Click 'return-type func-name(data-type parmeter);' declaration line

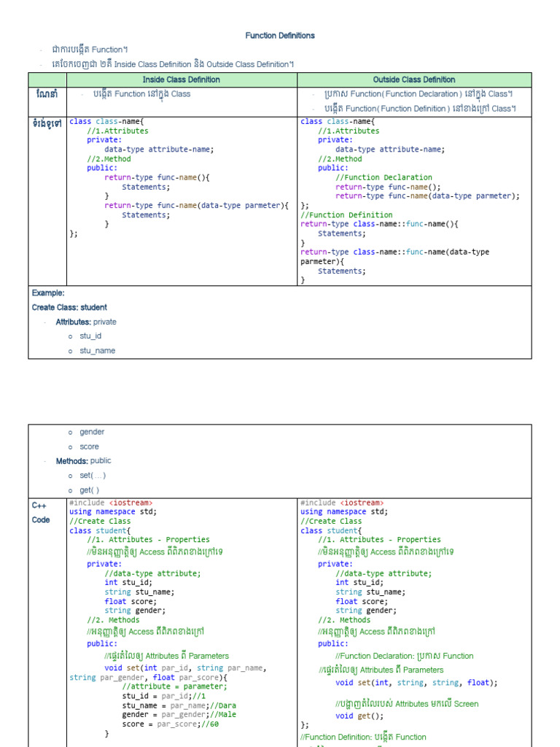coord(427,196)
